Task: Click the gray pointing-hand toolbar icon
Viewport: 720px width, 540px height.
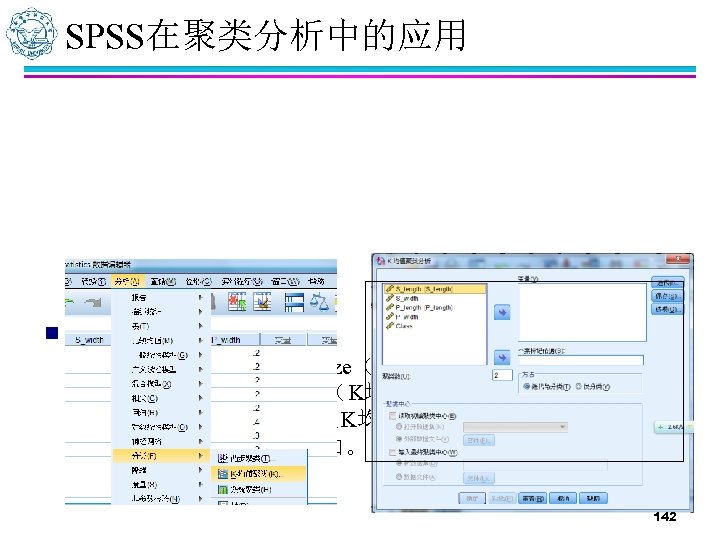Action: (x=94, y=302)
